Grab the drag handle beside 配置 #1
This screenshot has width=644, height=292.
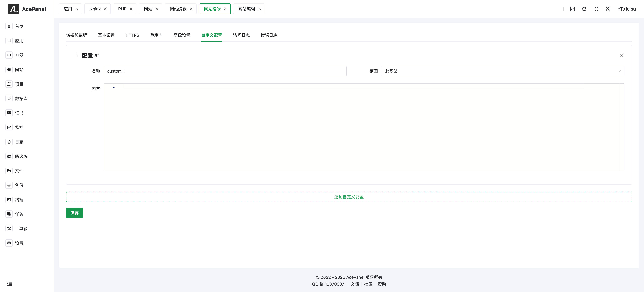pyautogui.click(x=76, y=55)
